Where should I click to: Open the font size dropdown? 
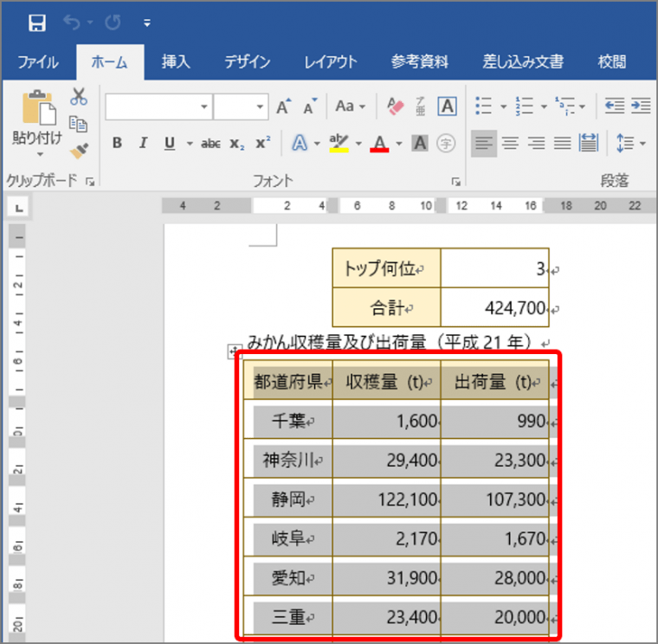click(260, 106)
